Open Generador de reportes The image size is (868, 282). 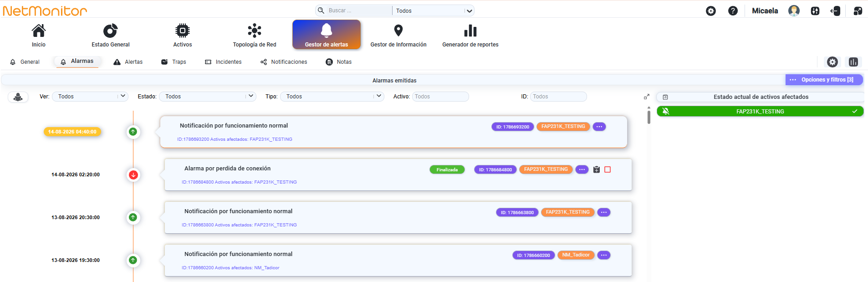[x=470, y=36]
